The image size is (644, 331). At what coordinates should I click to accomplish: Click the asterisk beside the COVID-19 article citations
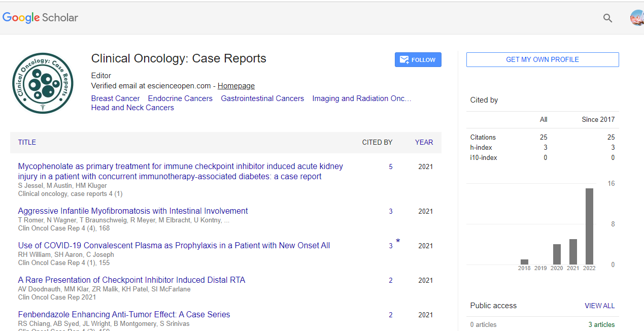398,241
